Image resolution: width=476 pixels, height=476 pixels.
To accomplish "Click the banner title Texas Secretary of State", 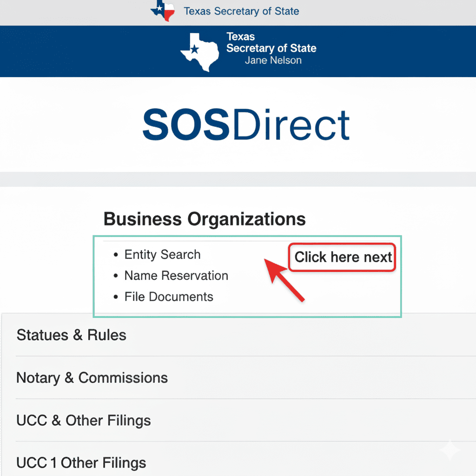I will [x=271, y=43].
